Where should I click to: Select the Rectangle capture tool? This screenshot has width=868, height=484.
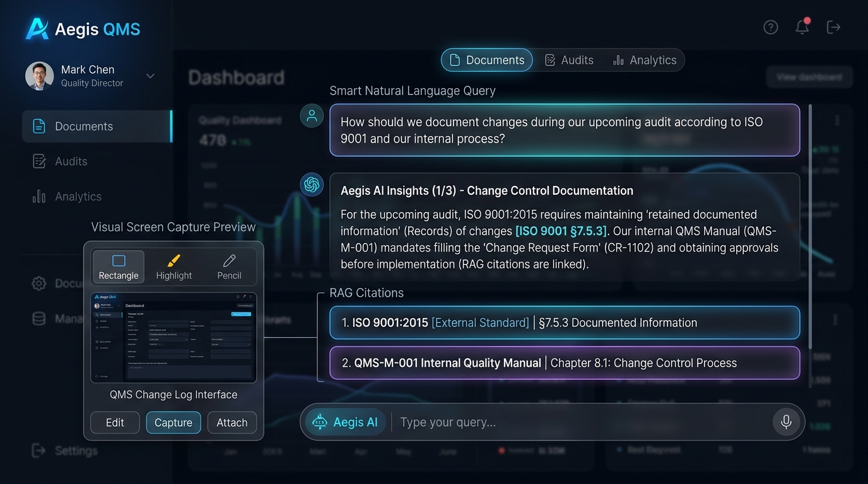pyautogui.click(x=119, y=267)
